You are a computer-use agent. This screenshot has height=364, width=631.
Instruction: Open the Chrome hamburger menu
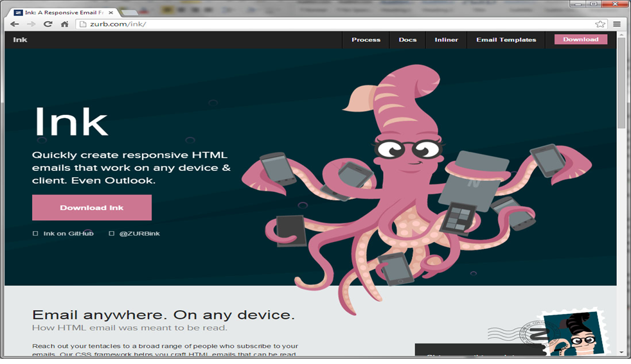pos(616,24)
